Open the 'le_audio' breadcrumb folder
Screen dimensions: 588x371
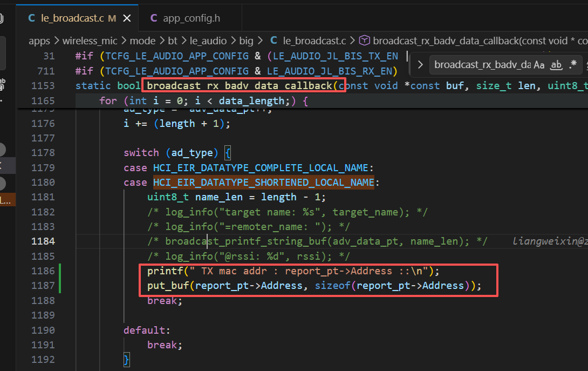coord(208,41)
